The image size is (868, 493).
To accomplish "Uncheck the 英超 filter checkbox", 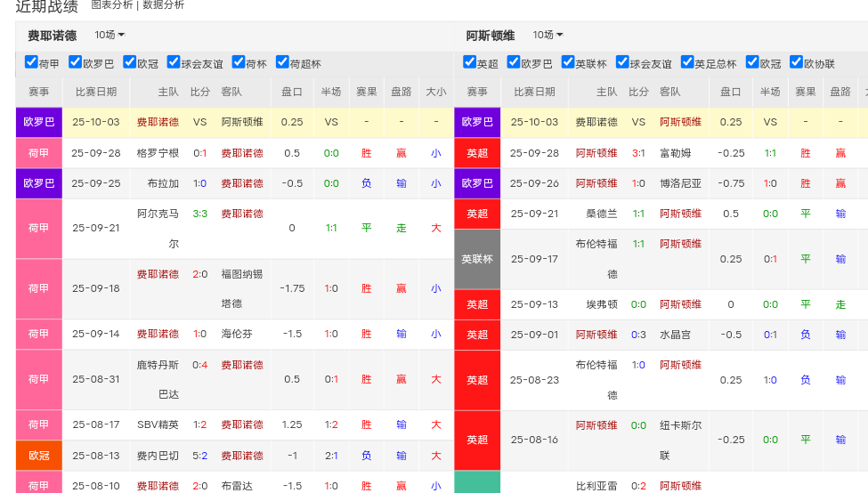I will (x=470, y=62).
